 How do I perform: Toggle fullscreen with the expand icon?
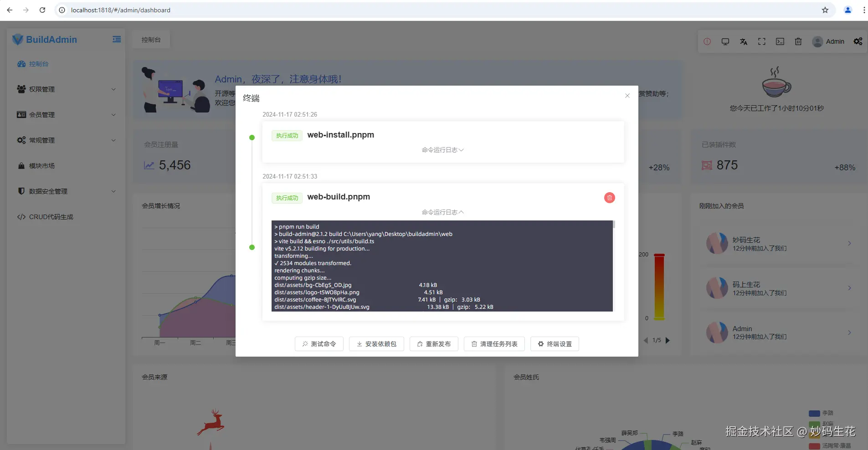tap(762, 41)
